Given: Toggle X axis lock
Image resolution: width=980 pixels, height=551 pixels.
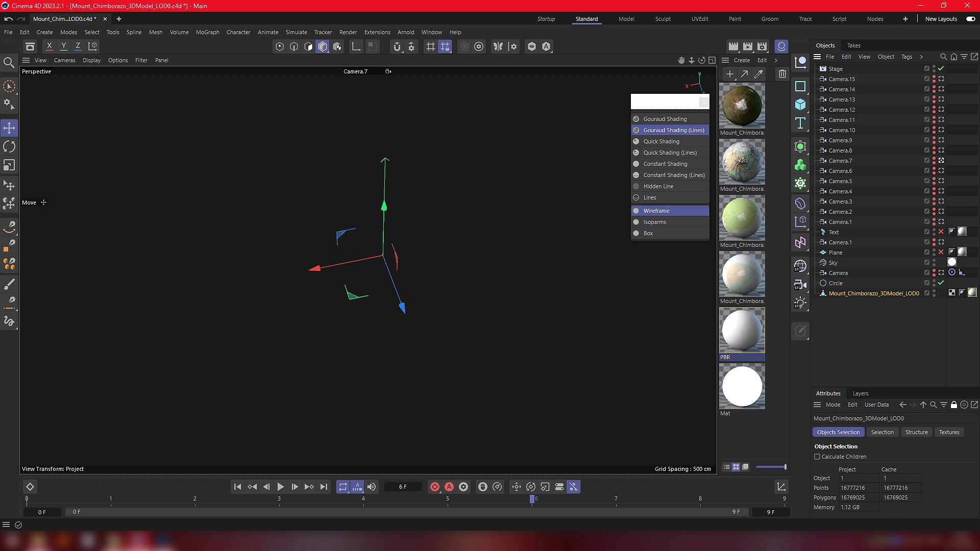Looking at the screenshot, I should (x=50, y=46).
